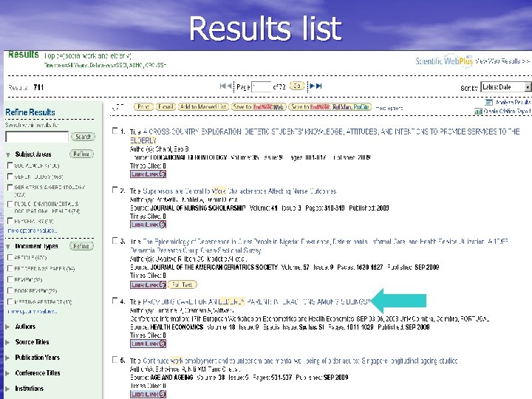
Task: Click the Scientific WebPlus logo
Action: click(444, 61)
